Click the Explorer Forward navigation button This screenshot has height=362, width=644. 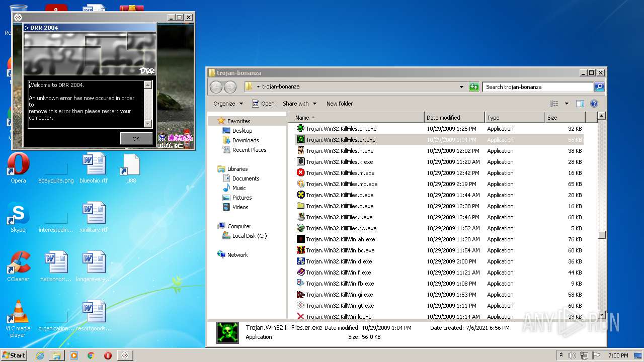pos(230,87)
